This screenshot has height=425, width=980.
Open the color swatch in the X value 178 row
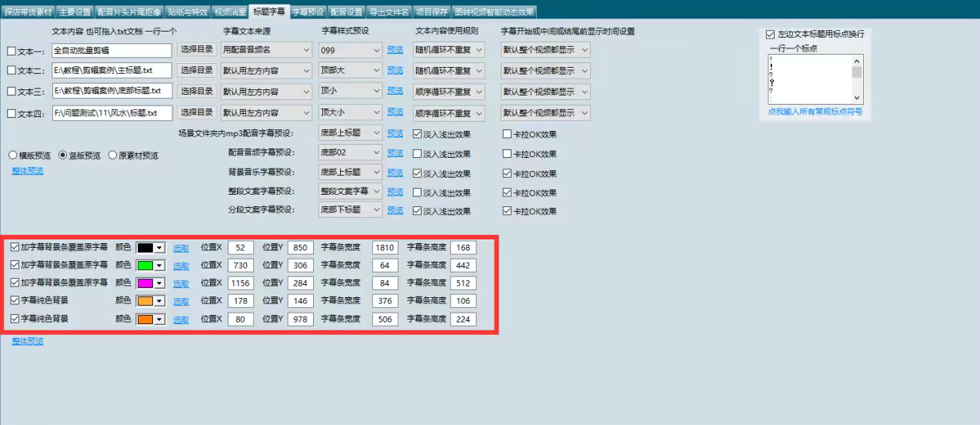pyautogui.click(x=151, y=301)
